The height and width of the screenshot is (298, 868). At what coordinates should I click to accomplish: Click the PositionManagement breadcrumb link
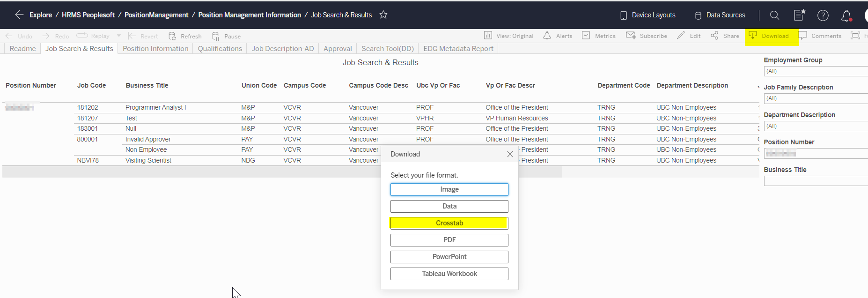(x=156, y=15)
